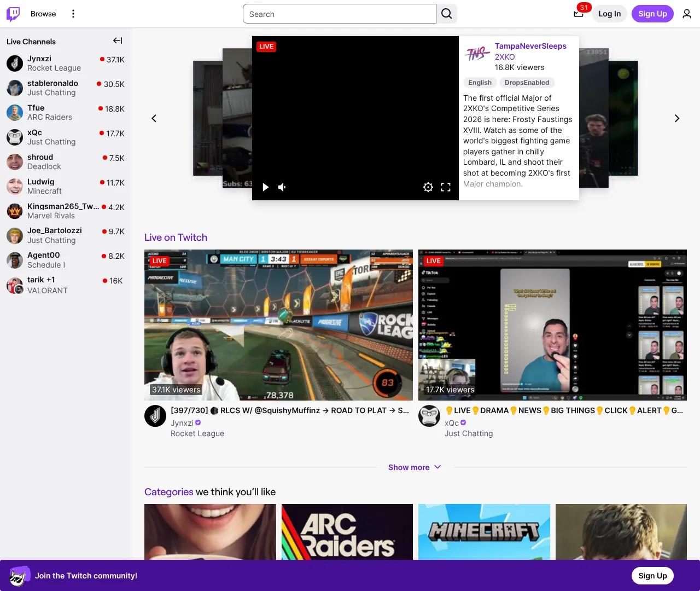Click the search magnifier icon
The height and width of the screenshot is (591, 700).
[x=446, y=14]
